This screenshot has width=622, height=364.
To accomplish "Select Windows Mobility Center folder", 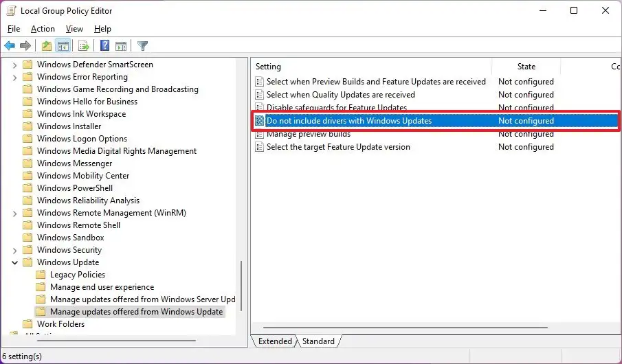I will [83, 176].
